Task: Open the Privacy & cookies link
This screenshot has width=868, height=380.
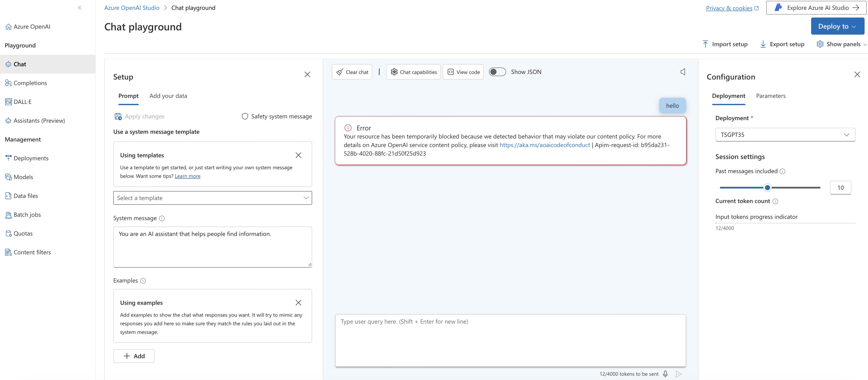Action: pyautogui.click(x=732, y=8)
